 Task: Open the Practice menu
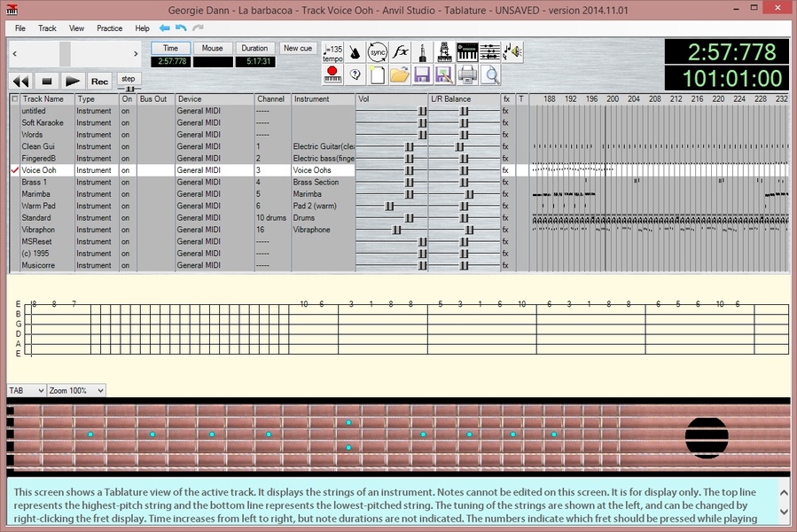point(110,28)
